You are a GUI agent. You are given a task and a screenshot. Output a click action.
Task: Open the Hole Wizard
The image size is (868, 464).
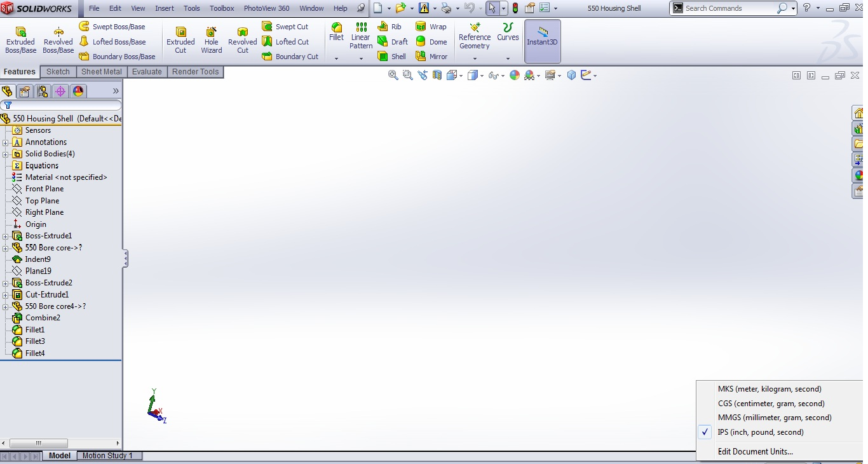pyautogui.click(x=212, y=40)
